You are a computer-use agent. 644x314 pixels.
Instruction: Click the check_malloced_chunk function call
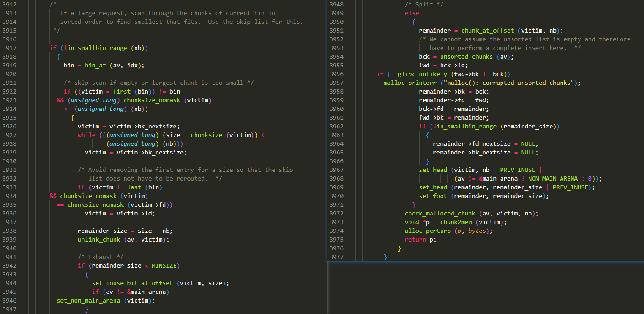tap(440, 214)
